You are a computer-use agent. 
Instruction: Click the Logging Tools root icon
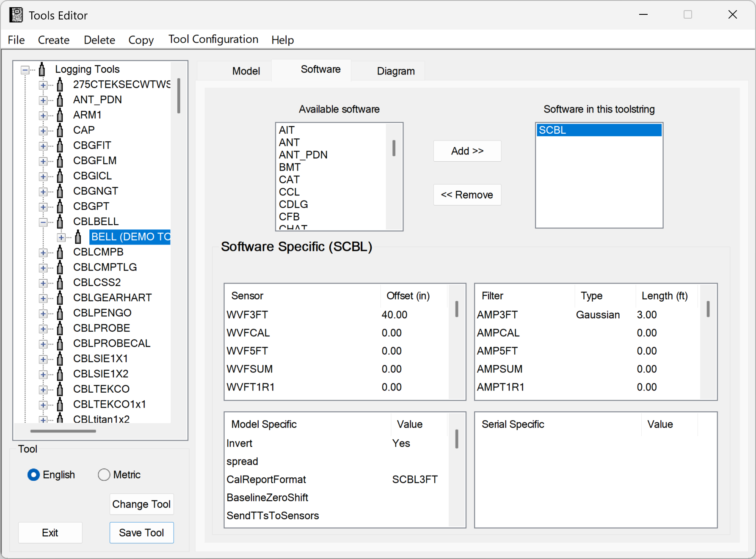[x=42, y=69]
